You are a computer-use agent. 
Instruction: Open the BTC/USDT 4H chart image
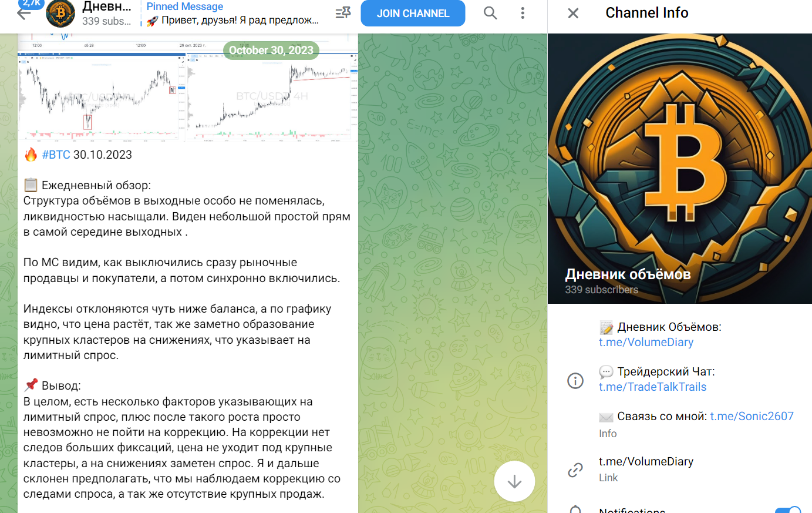click(x=272, y=98)
